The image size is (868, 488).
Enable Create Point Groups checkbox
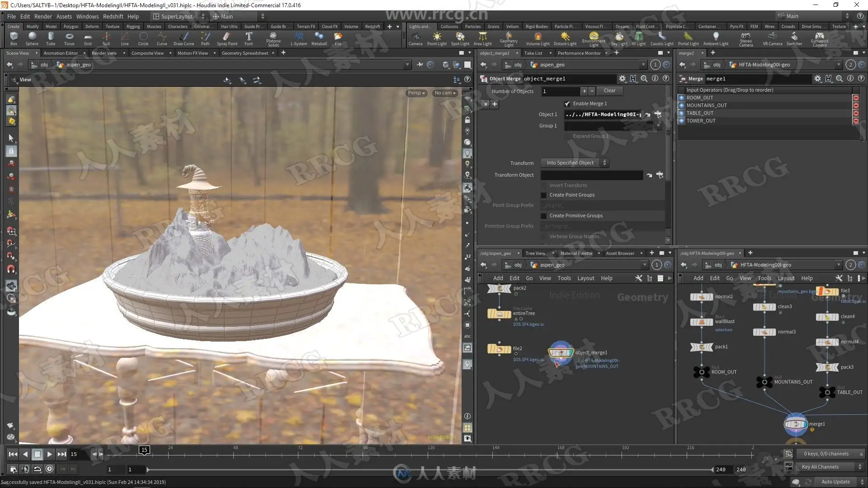(x=544, y=195)
